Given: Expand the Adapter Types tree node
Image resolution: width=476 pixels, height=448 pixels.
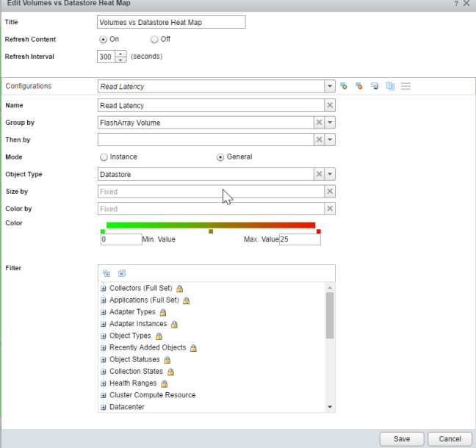Looking at the screenshot, I should click(103, 312).
